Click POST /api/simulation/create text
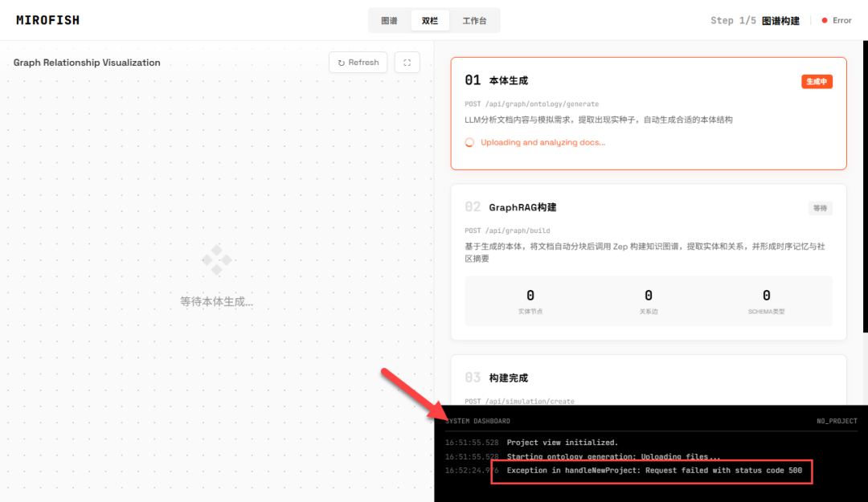The height and width of the screenshot is (502, 868). pos(519,401)
